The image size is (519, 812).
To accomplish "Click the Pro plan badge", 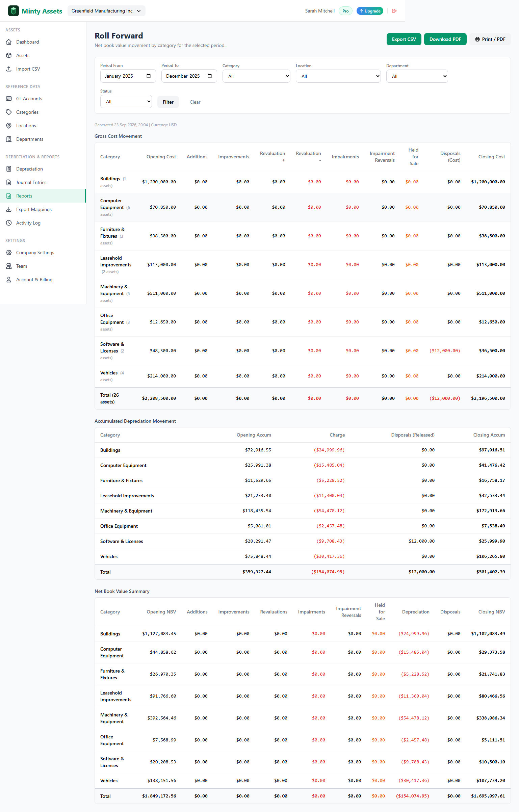I will pos(345,11).
